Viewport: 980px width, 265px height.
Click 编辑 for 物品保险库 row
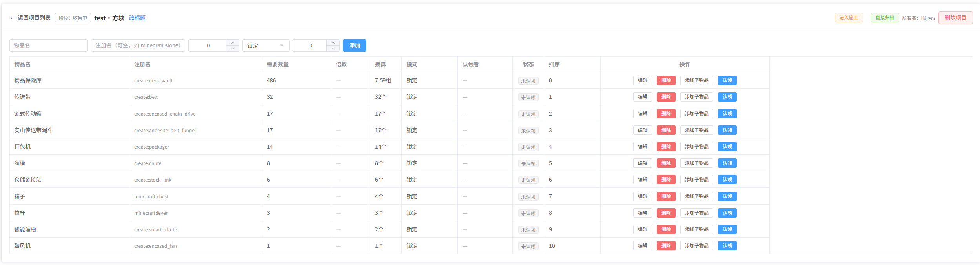(643, 80)
